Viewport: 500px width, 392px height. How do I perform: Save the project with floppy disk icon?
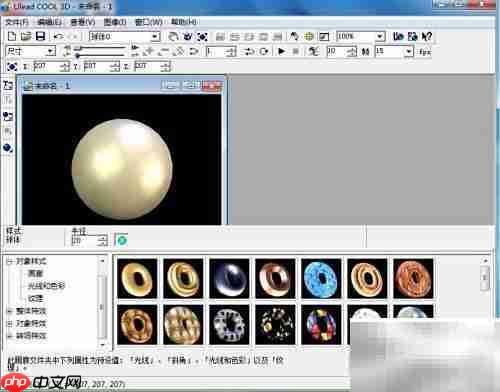pyautogui.click(x=40, y=36)
